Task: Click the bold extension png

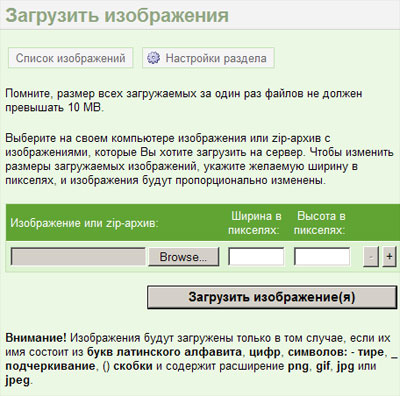Action: pos(298,367)
